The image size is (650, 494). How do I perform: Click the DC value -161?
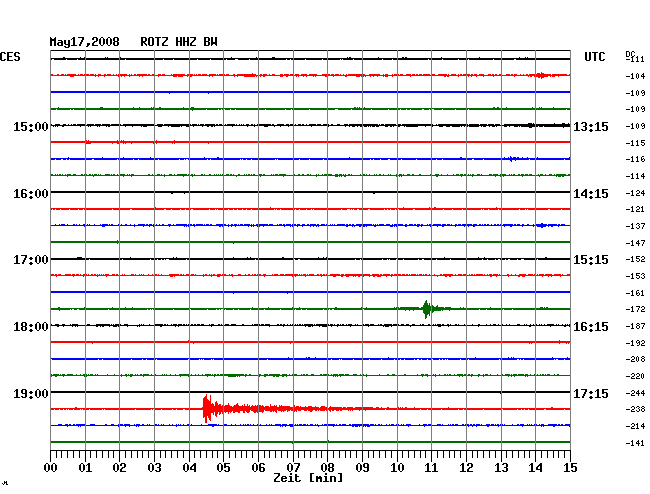click(x=635, y=293)
